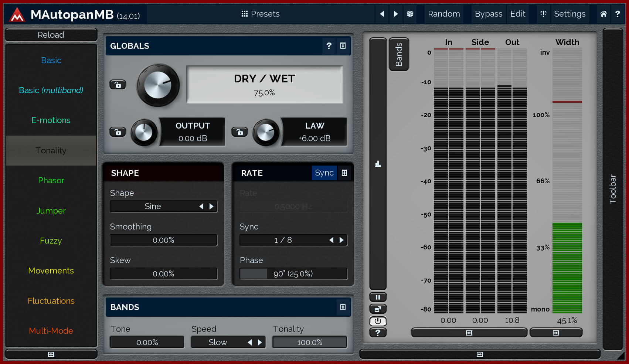The image size is (629, 364).
Task: Click the vertical Bands button
Action: (x=399, y=54)
